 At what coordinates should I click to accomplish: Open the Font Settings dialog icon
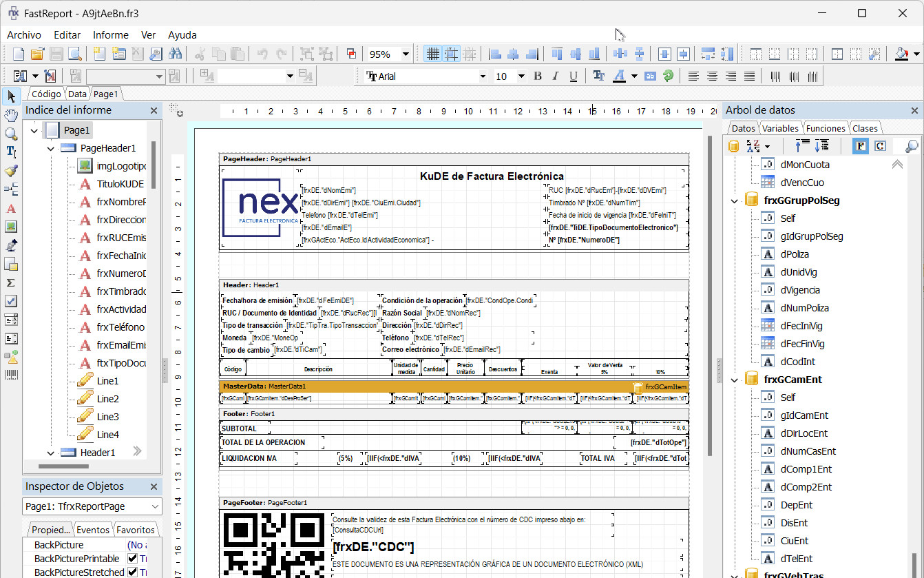tap(599, 76)
